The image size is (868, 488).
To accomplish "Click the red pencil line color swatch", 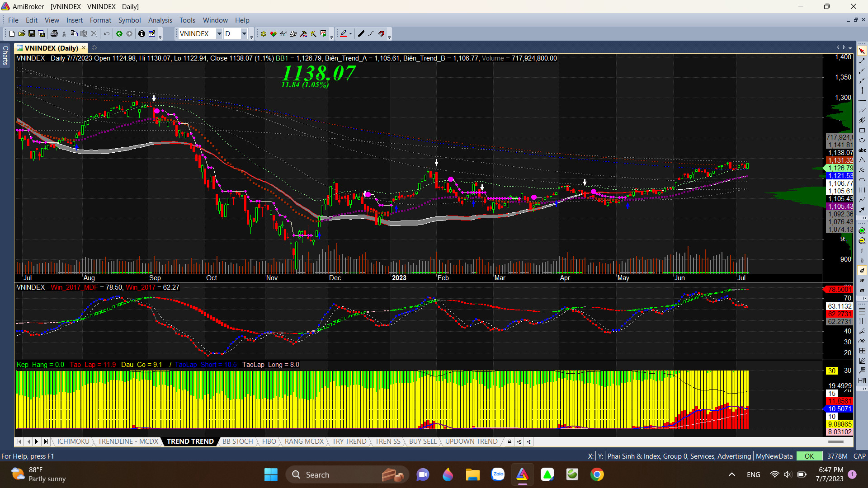I will tap(344, 33).
